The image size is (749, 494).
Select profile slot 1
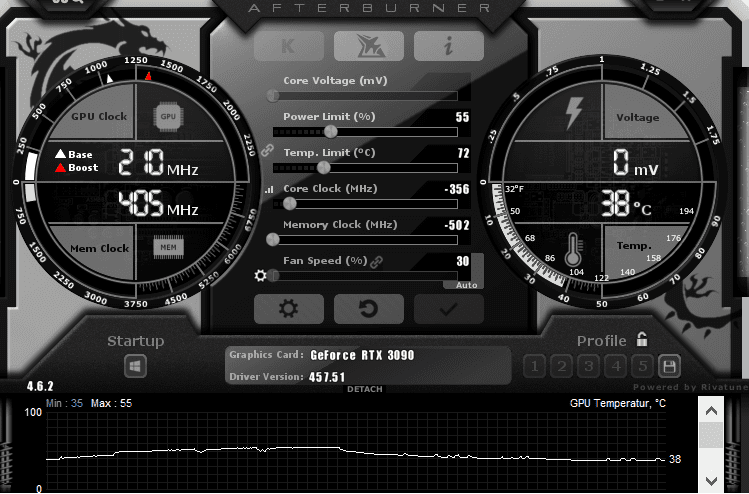pos(535,366)
